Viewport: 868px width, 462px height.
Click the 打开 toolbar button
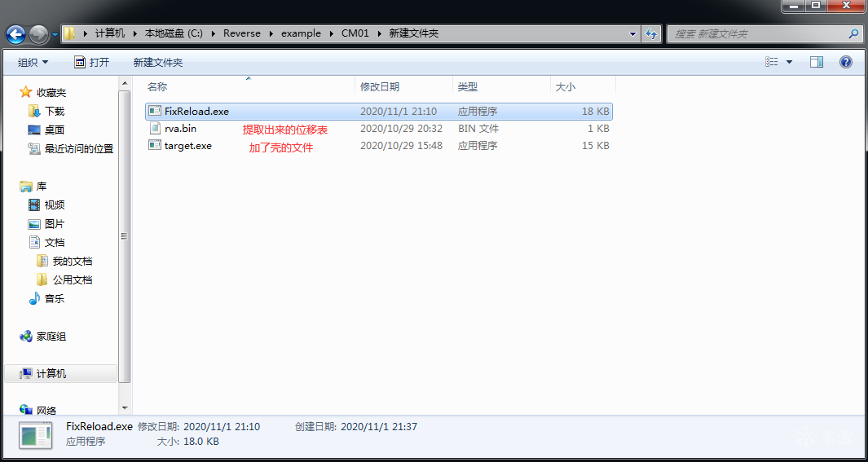pyautogui.click(x=92, y=63)
